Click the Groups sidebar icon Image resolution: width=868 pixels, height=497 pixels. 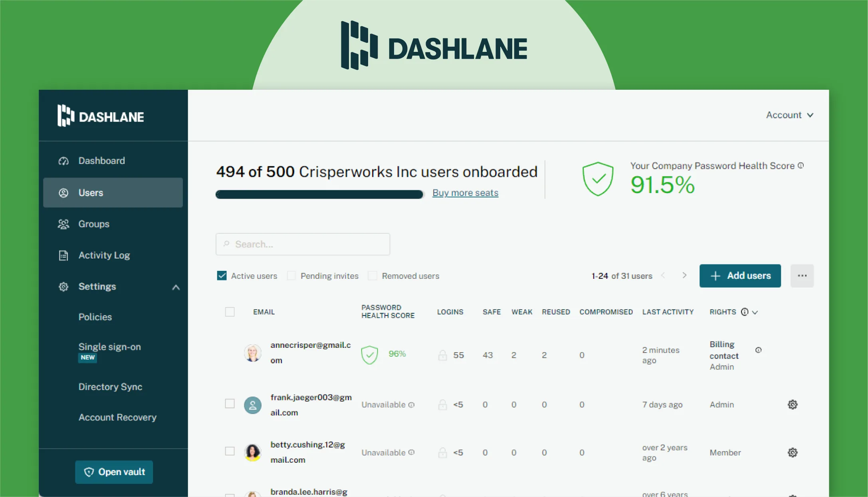point(64,223)
